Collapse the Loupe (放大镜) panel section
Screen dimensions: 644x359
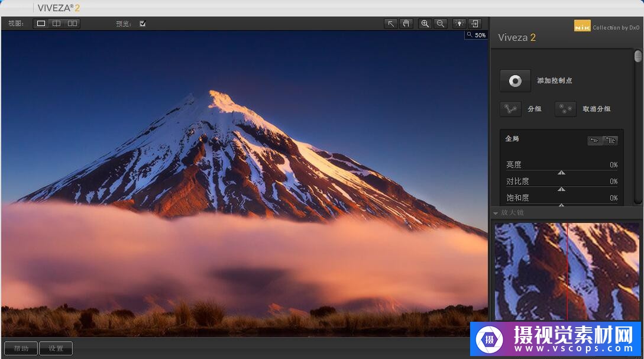click(x=495, y=213)
